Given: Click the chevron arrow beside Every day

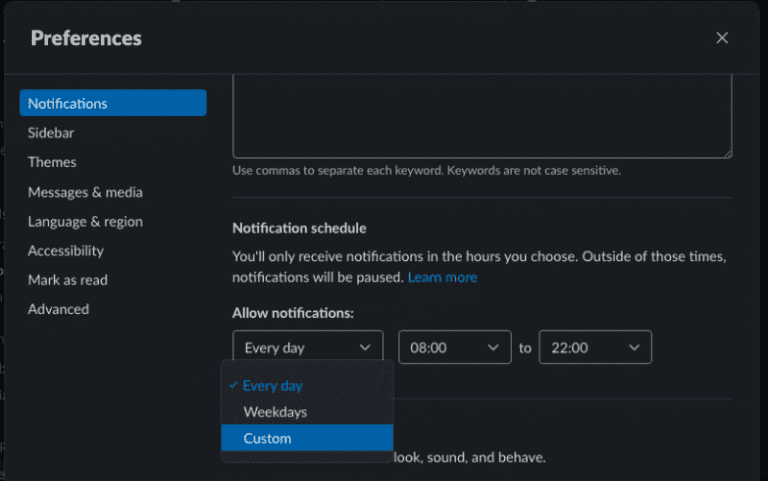Looking at the screenshot, I should tap(364, 348).
